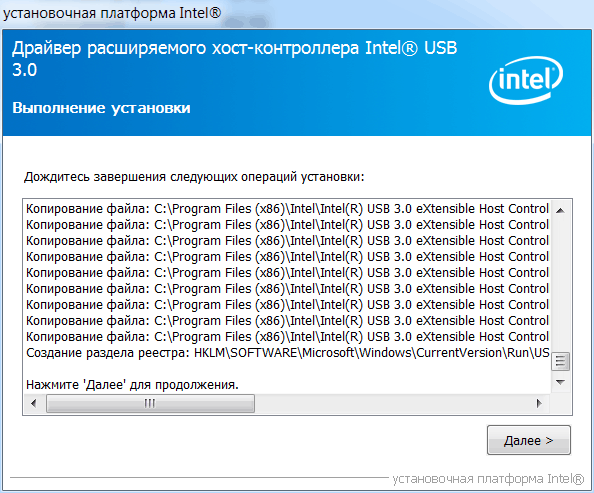The image size is (594, 493).
Task: Click the 'Дождитесь завершения следующих операций' label
Action: (194, 177)
